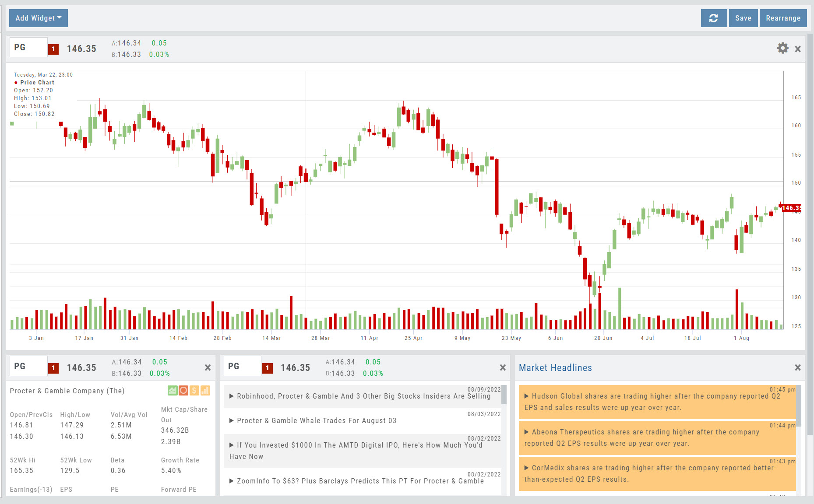Close the PG news widget
814x504 pixels.
pyautogui.click(x=503, y=367)
